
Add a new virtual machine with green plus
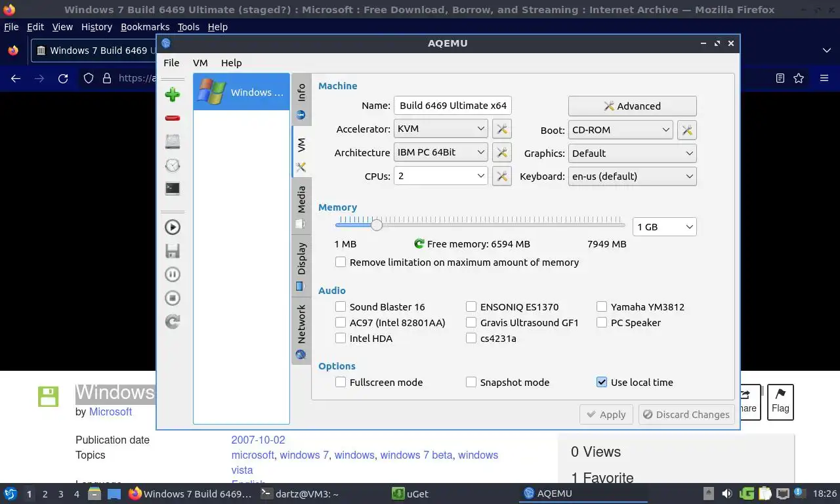tap(173, 94)
